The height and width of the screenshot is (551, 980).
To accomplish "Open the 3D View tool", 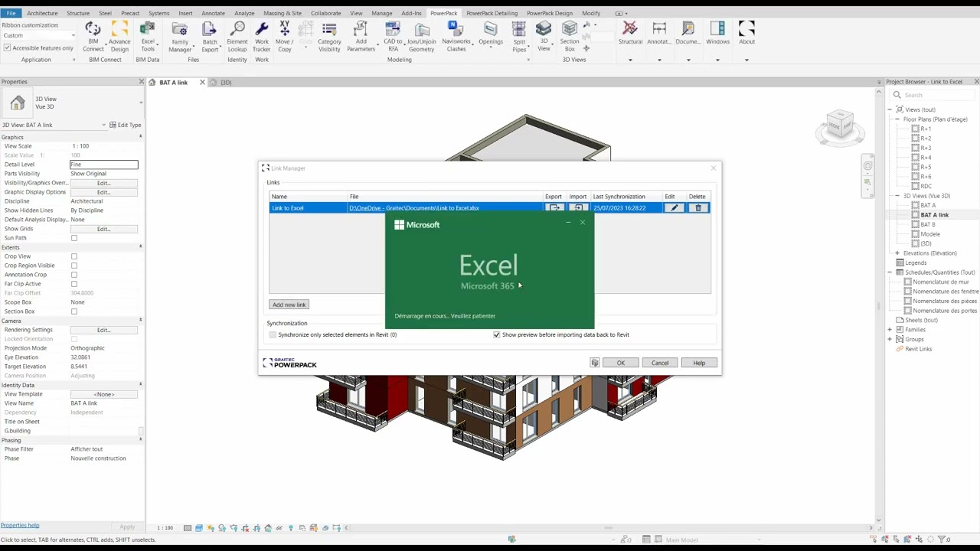I will point(544,36).
